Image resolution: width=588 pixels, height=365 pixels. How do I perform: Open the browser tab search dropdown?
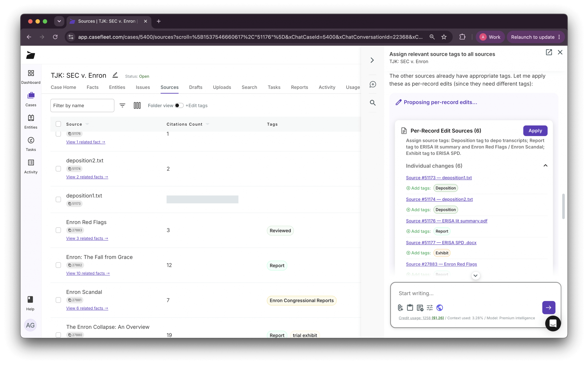[x=59, y=21]
